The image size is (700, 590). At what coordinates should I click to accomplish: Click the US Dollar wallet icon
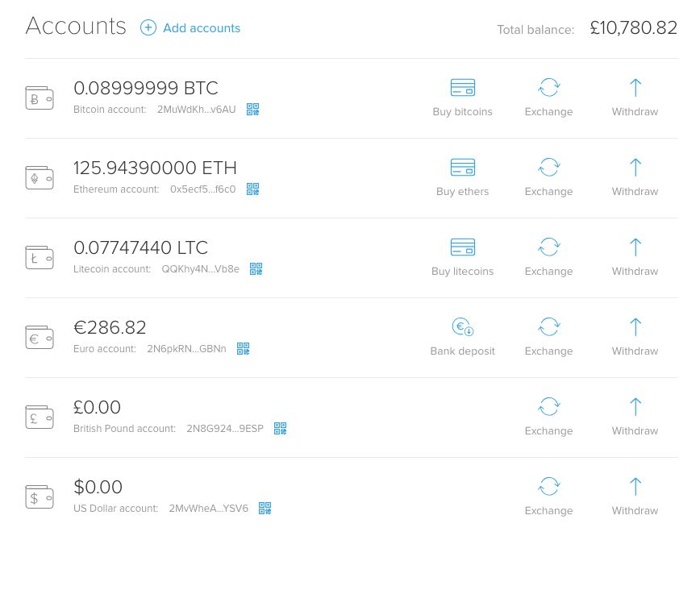[40, 497]
